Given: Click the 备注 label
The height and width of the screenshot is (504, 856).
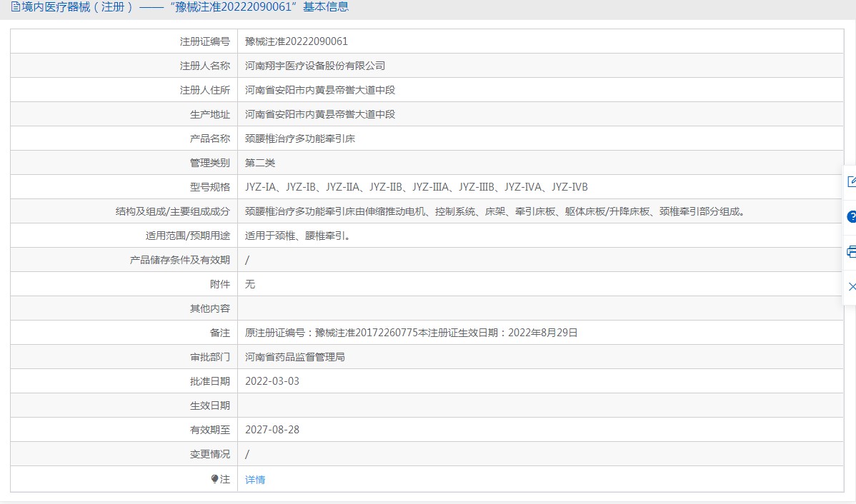Looking at the screenshot, I should pos(220,333).
